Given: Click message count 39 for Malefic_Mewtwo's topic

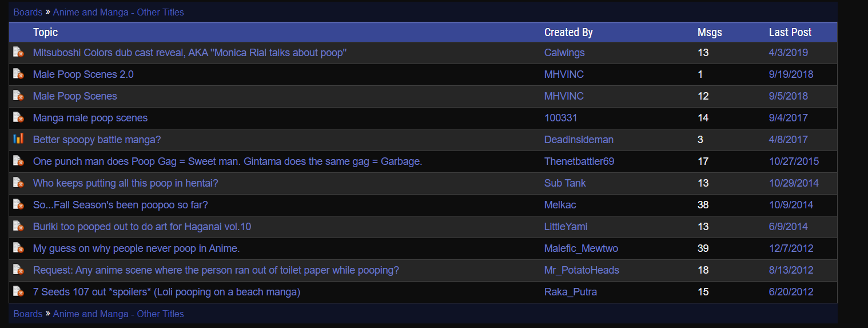Looking at the screenshot, I should (x=703, y=248).
